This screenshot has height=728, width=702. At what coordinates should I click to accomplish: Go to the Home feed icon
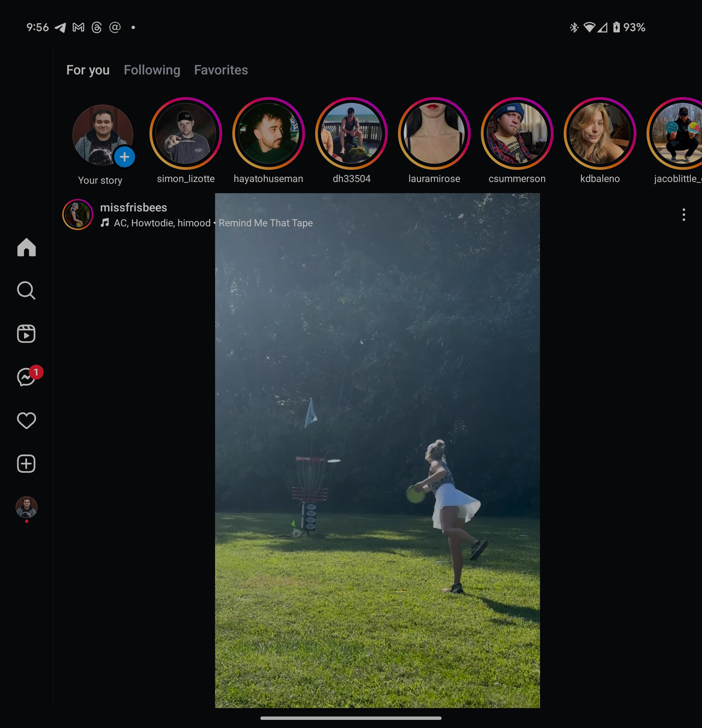pyautogui.click(x=26, y=247)
